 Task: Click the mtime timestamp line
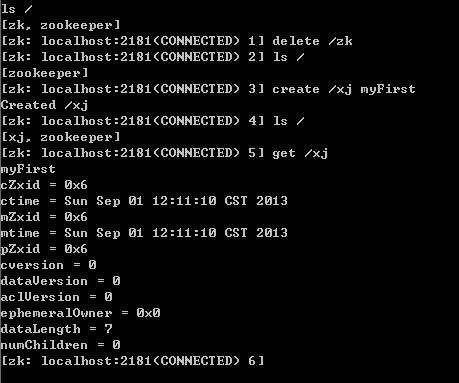click(144, 233)
